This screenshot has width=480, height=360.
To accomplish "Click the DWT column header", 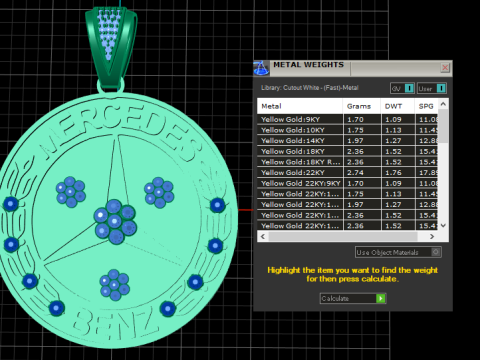I will click(x=398, y=106).
